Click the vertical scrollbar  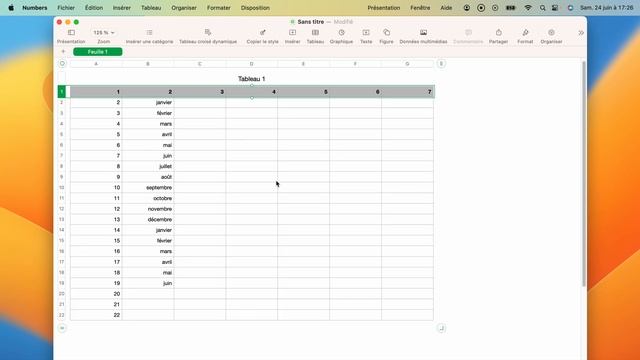pyautogui.click(x=584, y=173)
